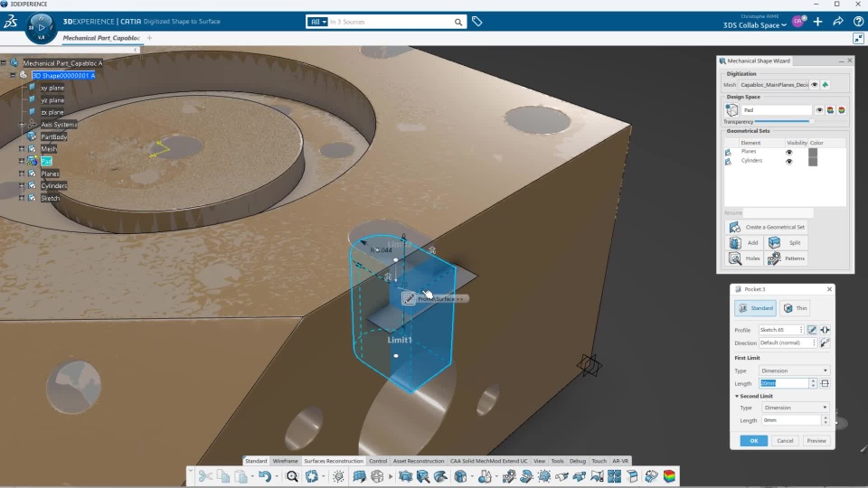Switch to the Surfaces Reconstruction tab

click(334, 461)
